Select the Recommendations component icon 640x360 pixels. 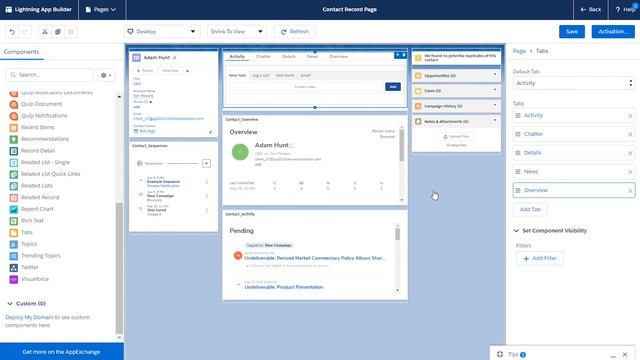13,139
